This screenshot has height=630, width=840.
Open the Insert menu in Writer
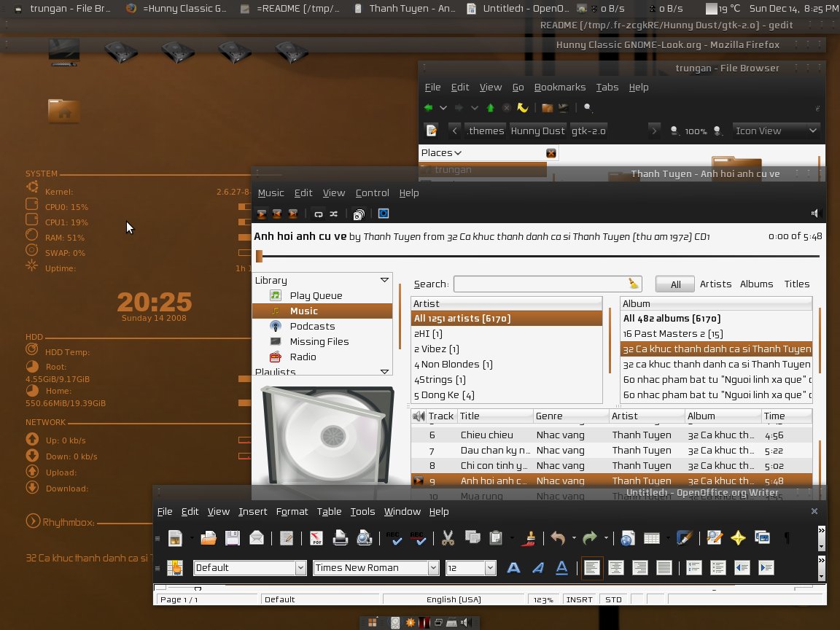[x=253, y=512]
